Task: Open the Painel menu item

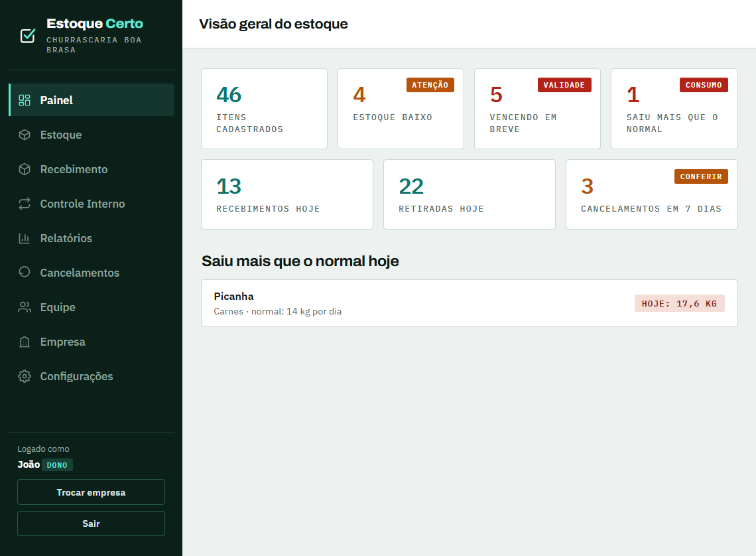Action: coord(92,100)
